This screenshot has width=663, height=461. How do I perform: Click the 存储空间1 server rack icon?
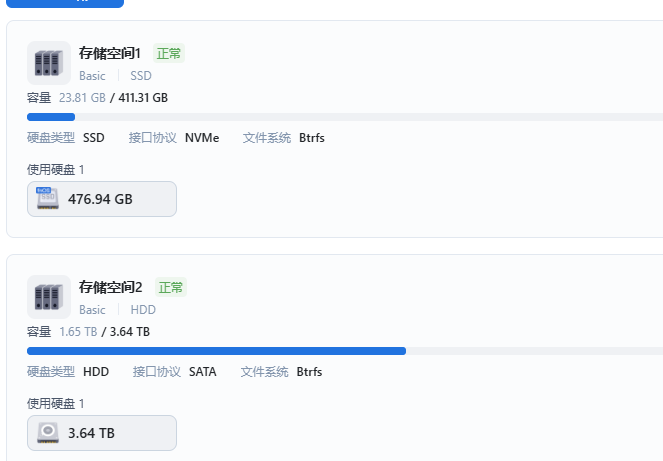coord(49,63)
